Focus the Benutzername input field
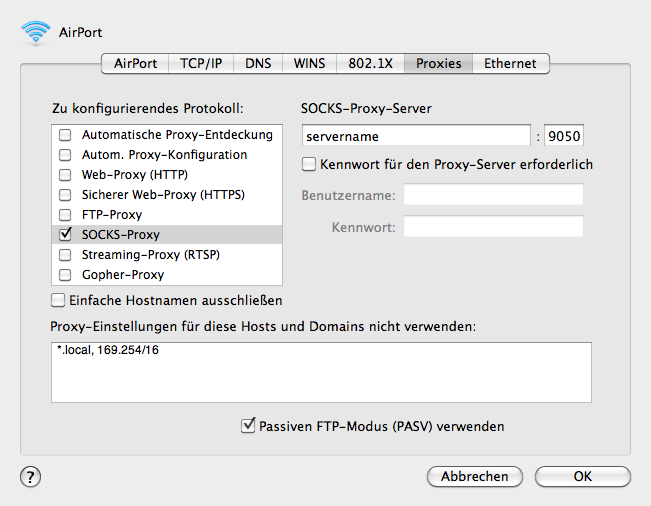 (493, 195)
